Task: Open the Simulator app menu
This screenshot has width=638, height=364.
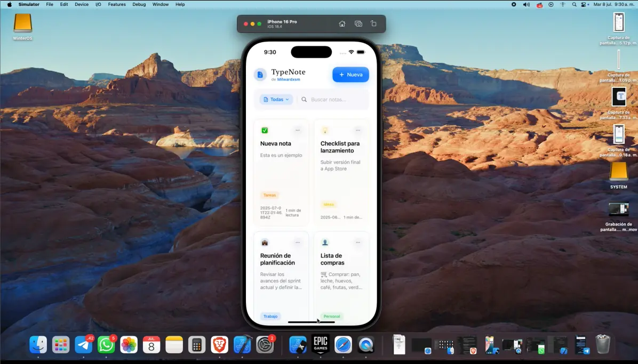Action: click(29, 4)
